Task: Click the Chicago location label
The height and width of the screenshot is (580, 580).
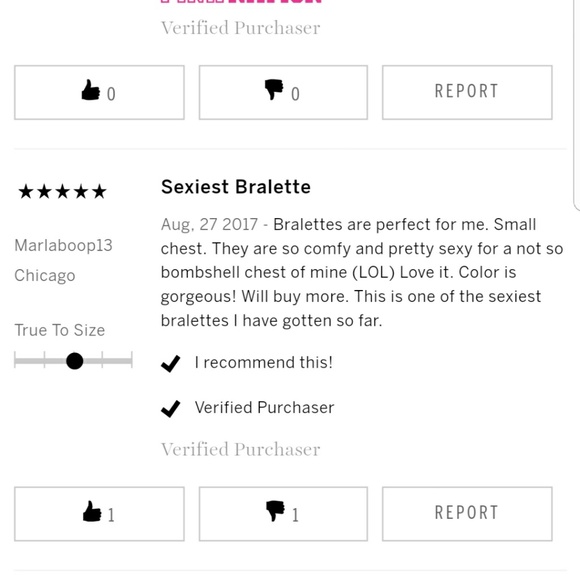Action: tap(45, 276)
